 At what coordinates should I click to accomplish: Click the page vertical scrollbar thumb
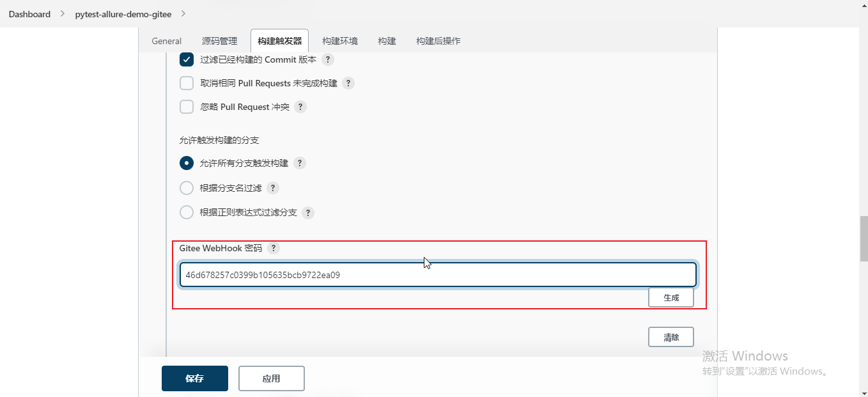pyautogui.click(x=864, y=239)
